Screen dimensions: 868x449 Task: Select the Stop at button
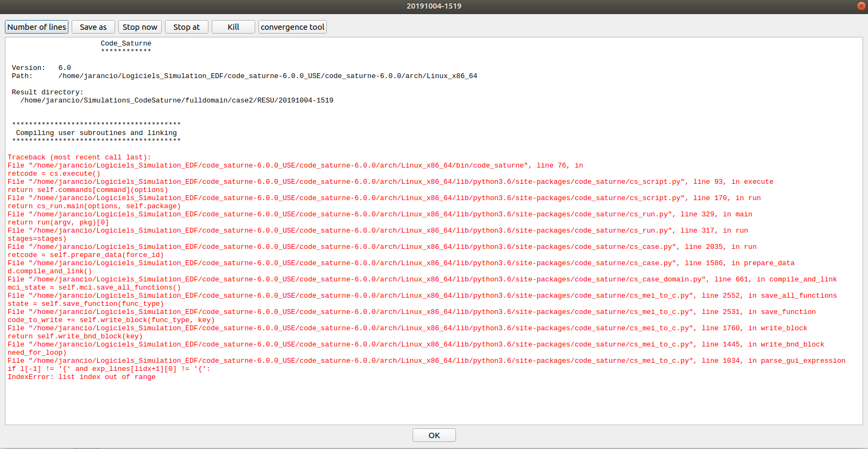tap(187, 27)
